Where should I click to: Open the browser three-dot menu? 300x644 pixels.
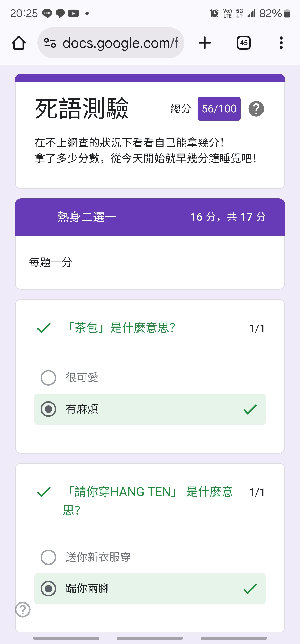click(281, 43)
